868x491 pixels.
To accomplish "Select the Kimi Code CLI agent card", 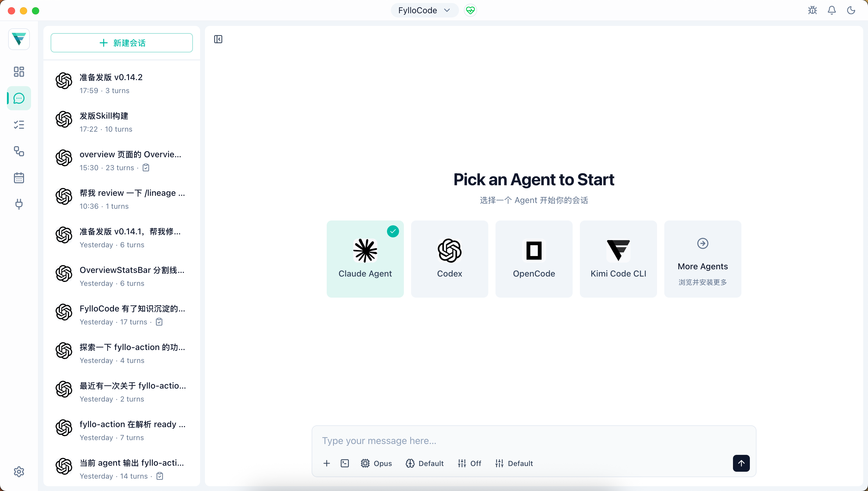I will tap(618, 259).
